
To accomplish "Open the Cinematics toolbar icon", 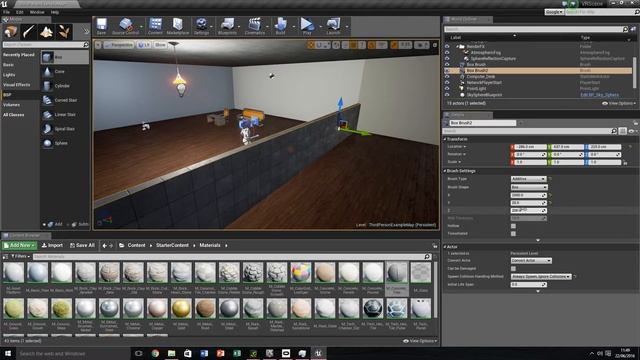I will [255, 26].
